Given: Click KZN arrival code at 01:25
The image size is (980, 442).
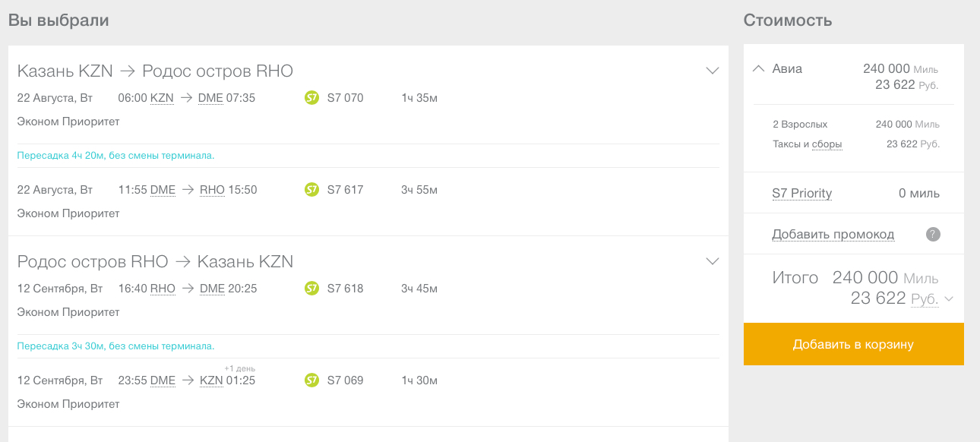Looking at the screenshot, I should click(x=211, y=380).
